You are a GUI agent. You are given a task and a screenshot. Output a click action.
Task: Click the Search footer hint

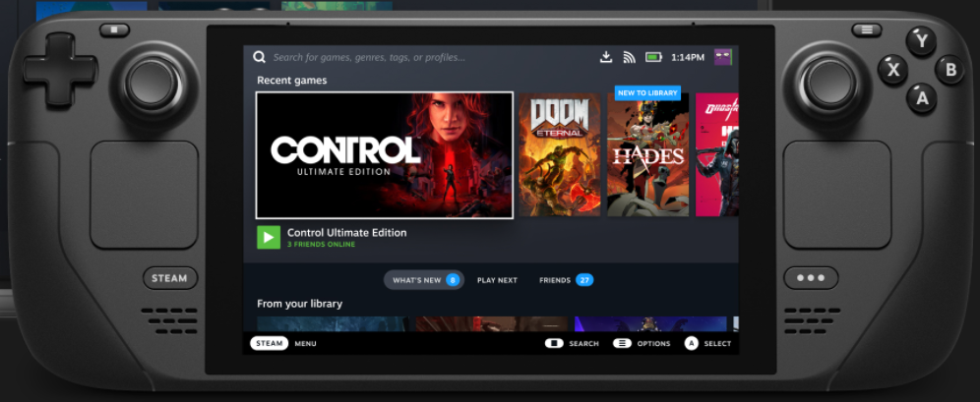[x=572, y=343]
